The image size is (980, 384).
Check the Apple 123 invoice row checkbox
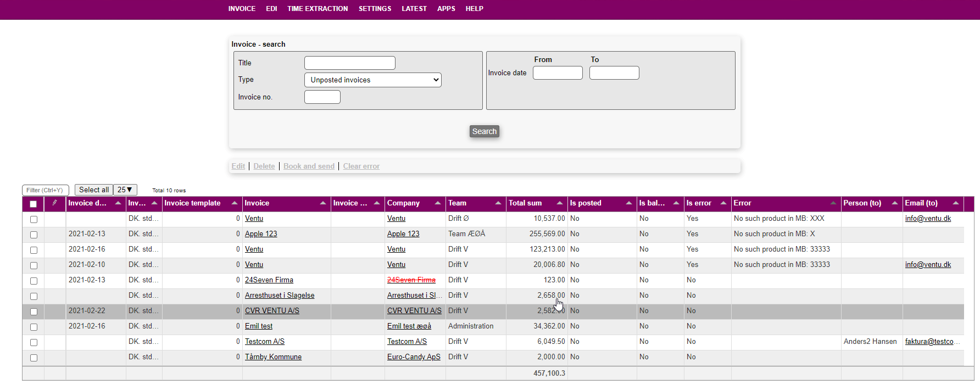tap(34, 235)
